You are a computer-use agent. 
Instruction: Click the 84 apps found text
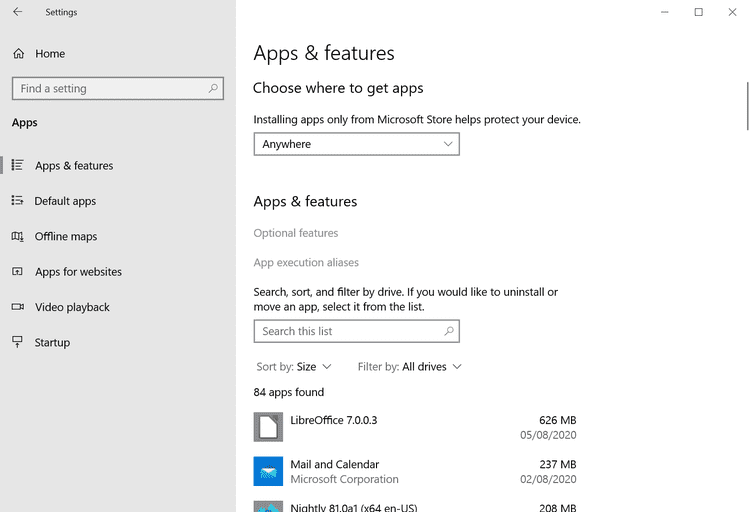289,392
